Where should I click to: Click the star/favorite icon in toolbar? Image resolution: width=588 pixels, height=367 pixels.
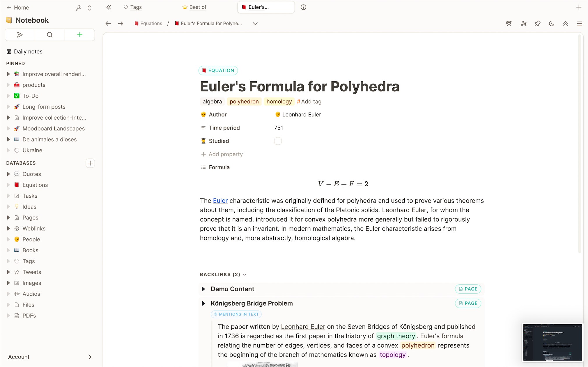[x=537, y=23]
